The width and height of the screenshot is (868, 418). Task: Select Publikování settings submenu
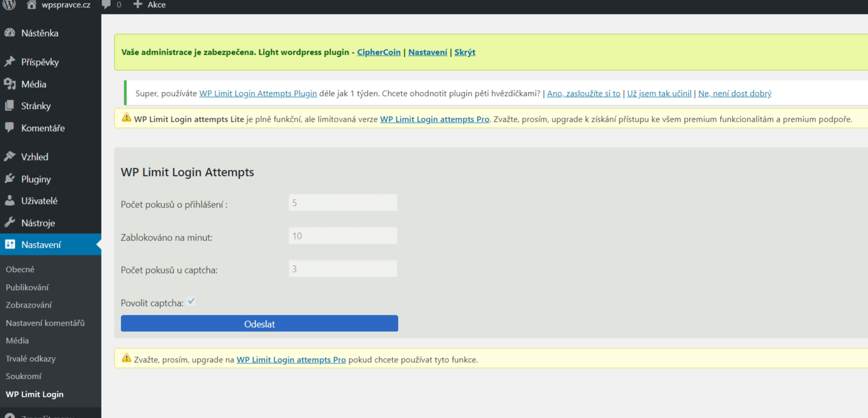coord(27,287)
